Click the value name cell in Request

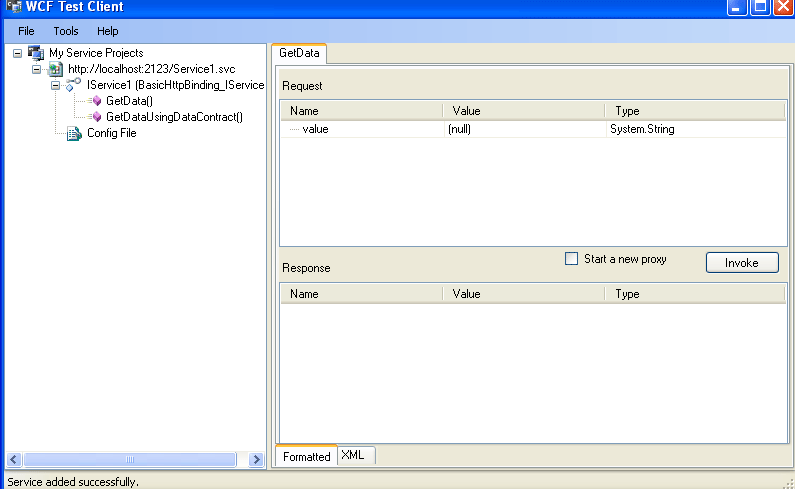[363, 129]
